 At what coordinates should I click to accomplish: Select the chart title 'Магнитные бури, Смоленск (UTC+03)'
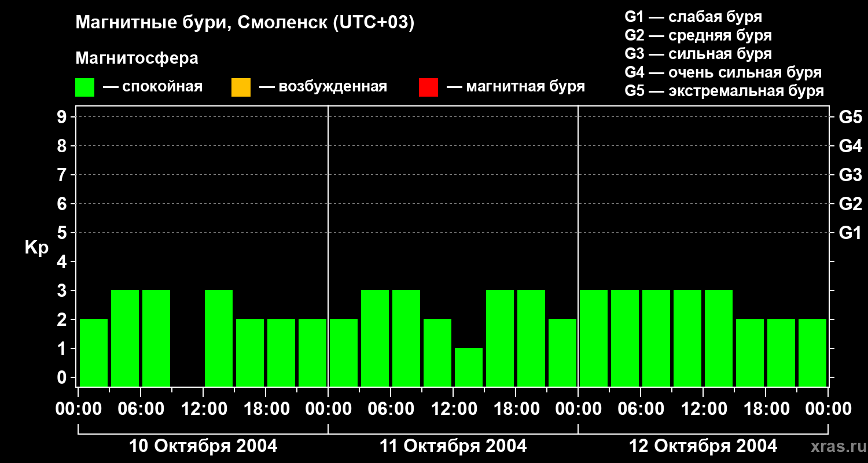(245, 23)
